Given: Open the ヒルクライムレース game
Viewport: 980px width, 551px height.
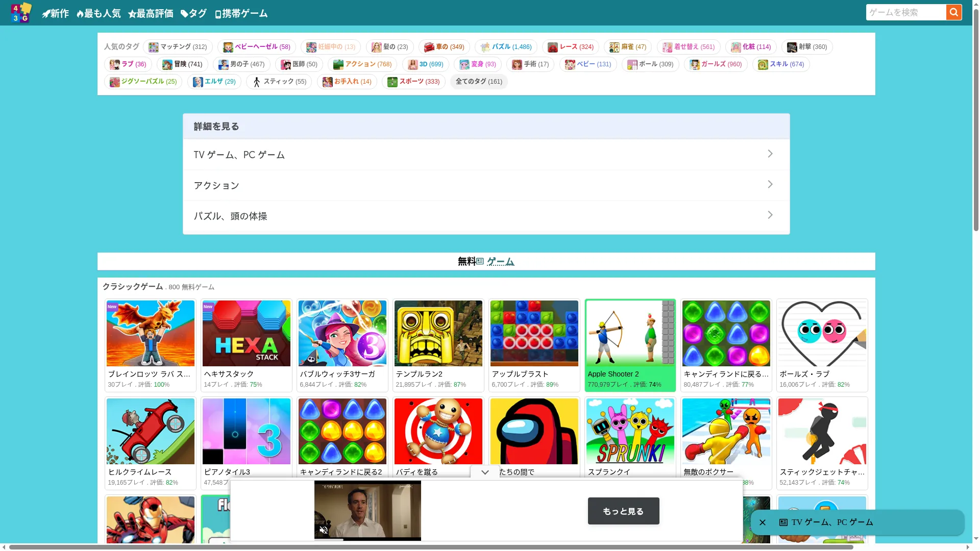Looking at the screenshot, I should 150,443.
